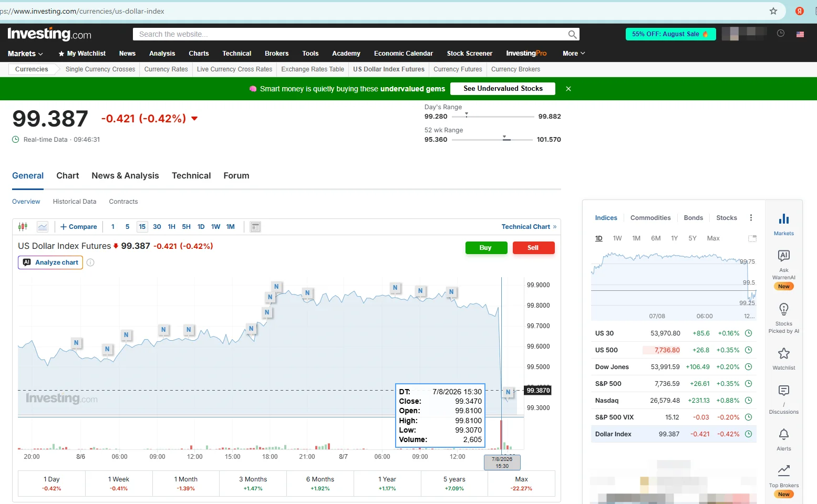Switch to the News & Analysis tab
Image resolution: width=817 pixels, height=504 pixels.
pyautogui.click(x=125, y=176)
